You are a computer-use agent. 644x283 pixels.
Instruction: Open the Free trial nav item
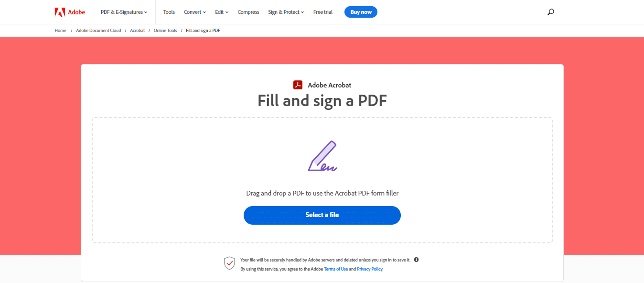[x=323, y=12]
